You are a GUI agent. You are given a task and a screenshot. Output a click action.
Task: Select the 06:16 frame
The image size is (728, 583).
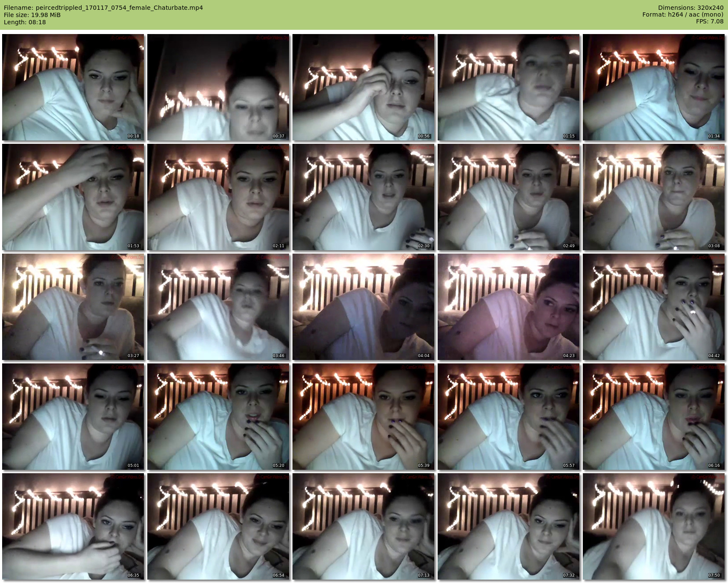click(654, 417)
